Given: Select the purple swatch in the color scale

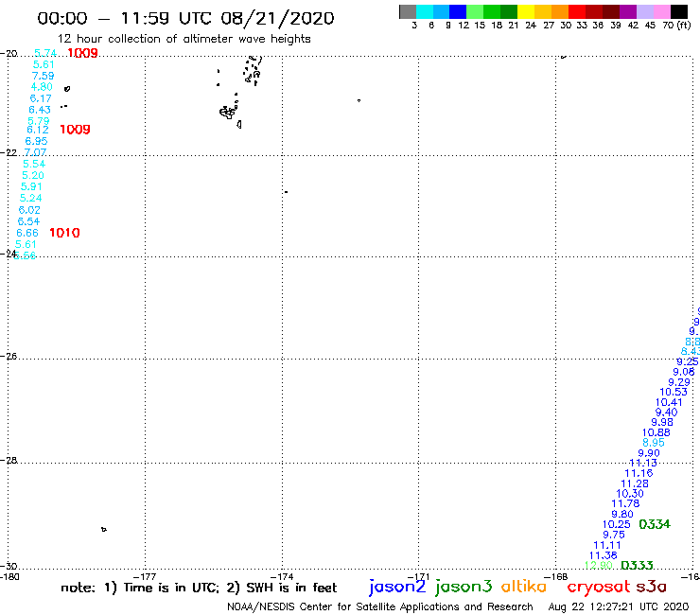Looking at the screenshot, I should [x=628, y=11].
